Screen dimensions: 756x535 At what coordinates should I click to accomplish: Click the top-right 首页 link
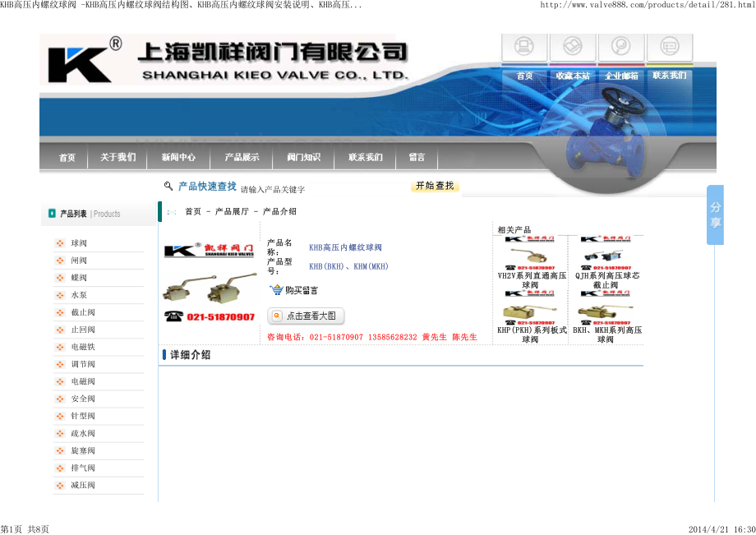pos(524,76)
